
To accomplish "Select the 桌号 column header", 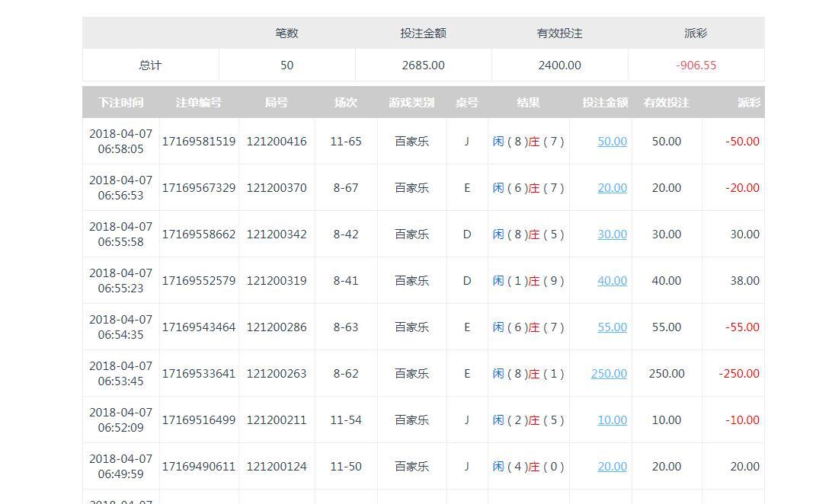I will 467,103.
